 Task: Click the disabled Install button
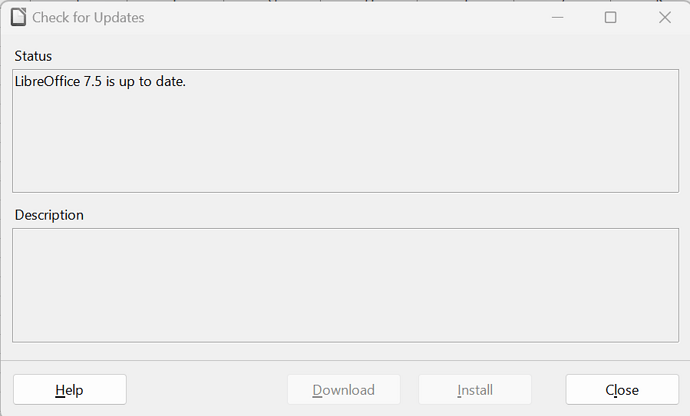click(475, 390)
